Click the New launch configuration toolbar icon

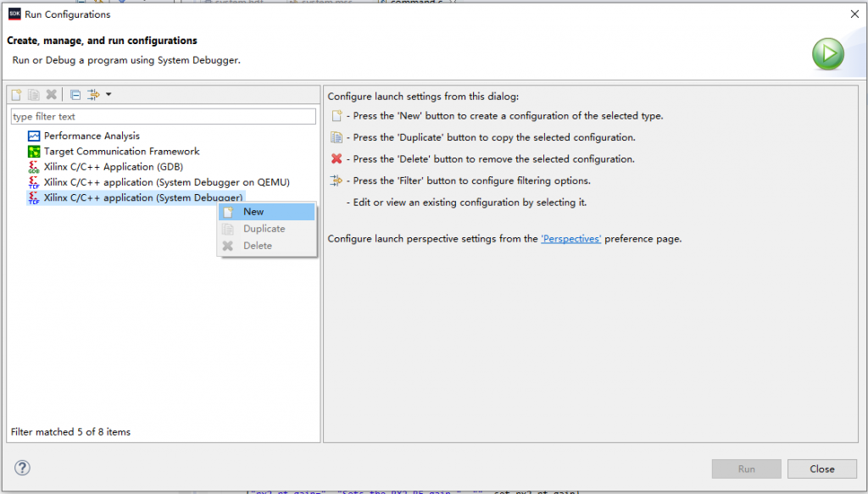pyautogui.click(x=17, y=95)
